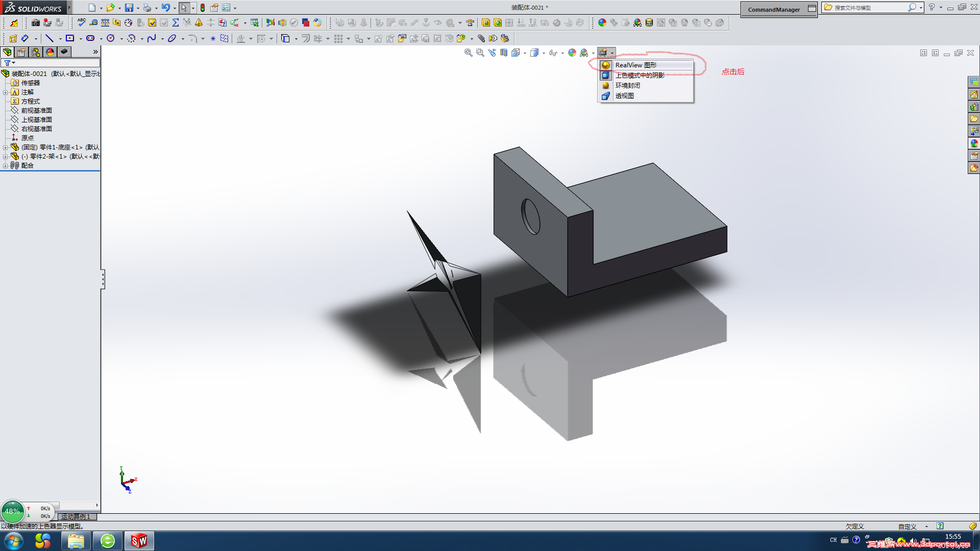Open the display style dropdown arrow
This screenshot has width=980, height=551.
[544, 53]
